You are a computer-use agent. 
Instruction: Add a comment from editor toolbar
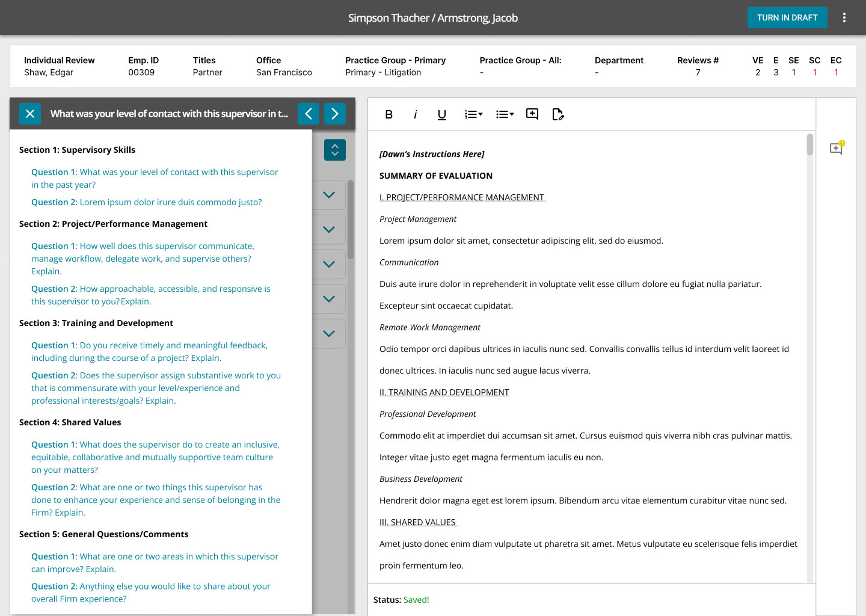532,114
